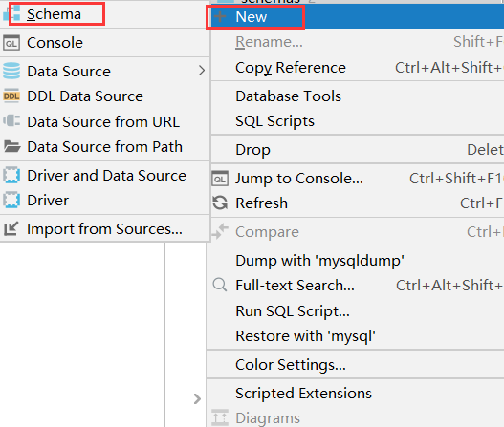Click the Import from Sources arrow icon
The image size is (504, 427).
click(11, 228)
